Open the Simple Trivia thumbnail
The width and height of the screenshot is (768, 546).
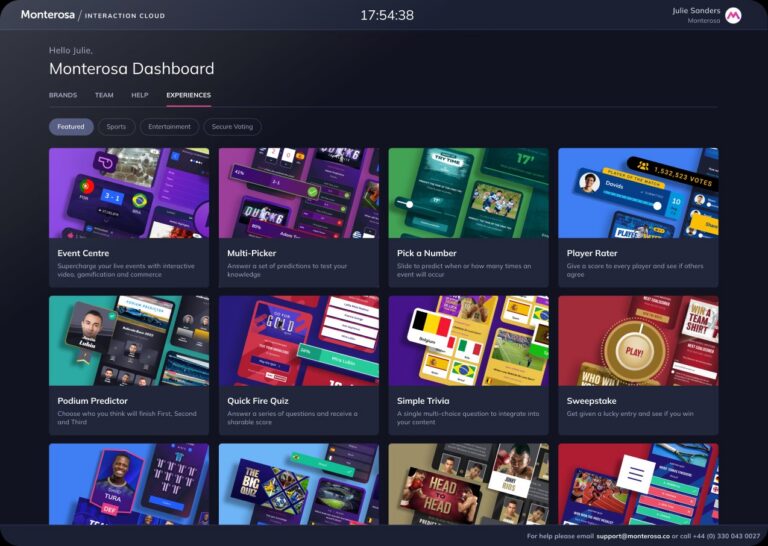pyautogui.click(x=469, y=341)
